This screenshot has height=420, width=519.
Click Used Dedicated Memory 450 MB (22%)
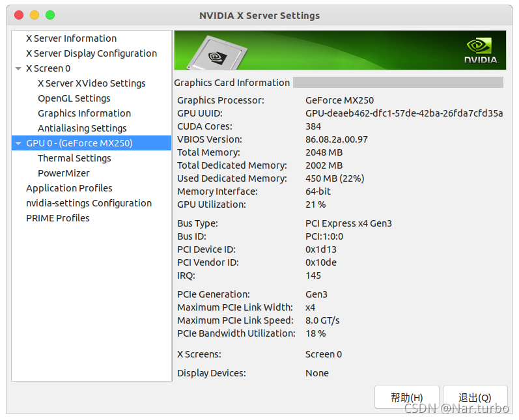coord(335,178)
